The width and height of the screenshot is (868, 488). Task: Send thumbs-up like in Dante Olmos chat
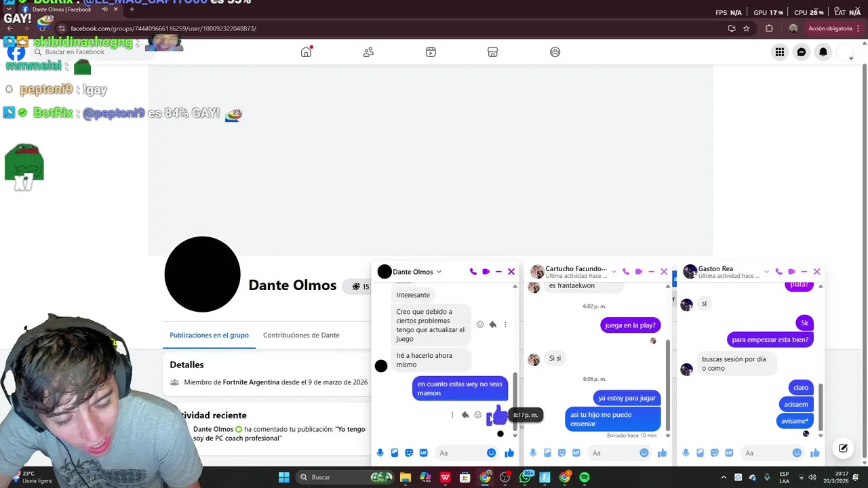pos(509,453)
